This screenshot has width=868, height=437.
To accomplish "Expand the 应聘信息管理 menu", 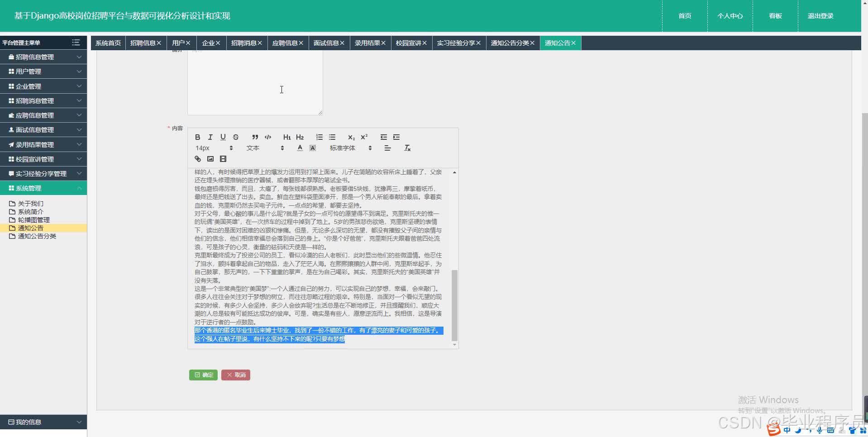I will click(43, 115).
